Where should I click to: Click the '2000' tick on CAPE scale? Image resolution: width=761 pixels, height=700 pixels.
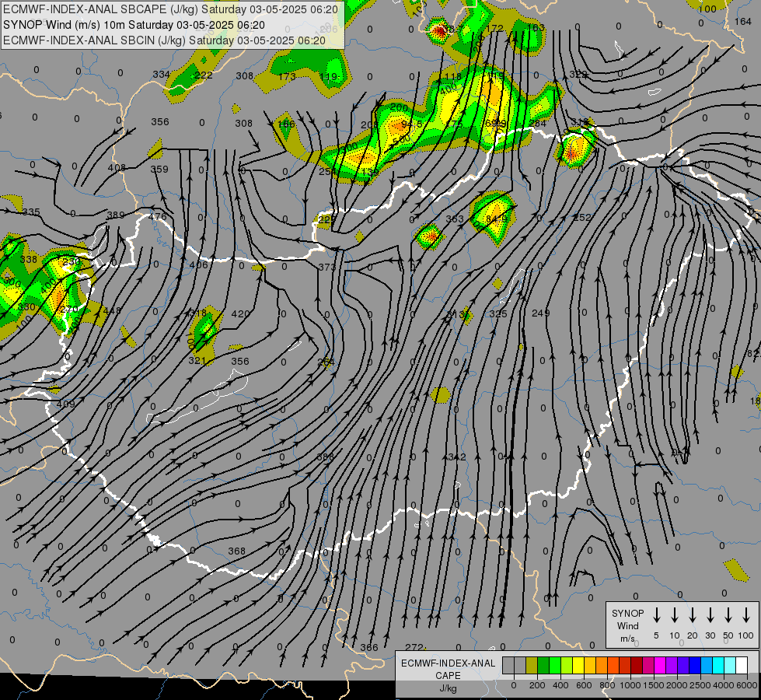pos(677,685)
